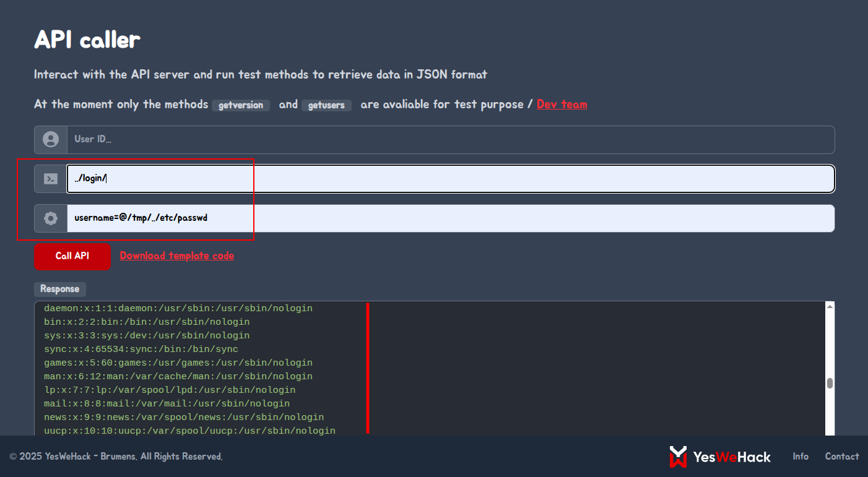Click the lp:x:7:7 response line
868x477 pixels.
pos(170,390)
